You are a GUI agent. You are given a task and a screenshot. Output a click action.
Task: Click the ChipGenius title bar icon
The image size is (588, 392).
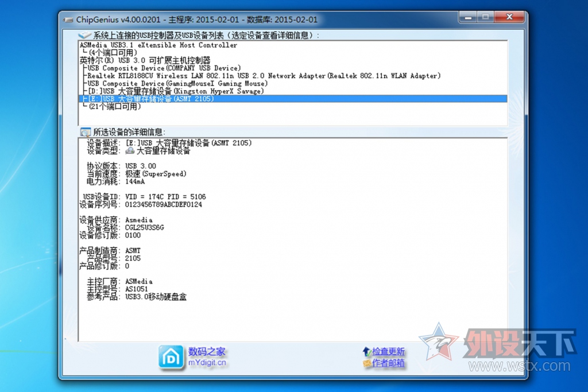tap(68, 20)
